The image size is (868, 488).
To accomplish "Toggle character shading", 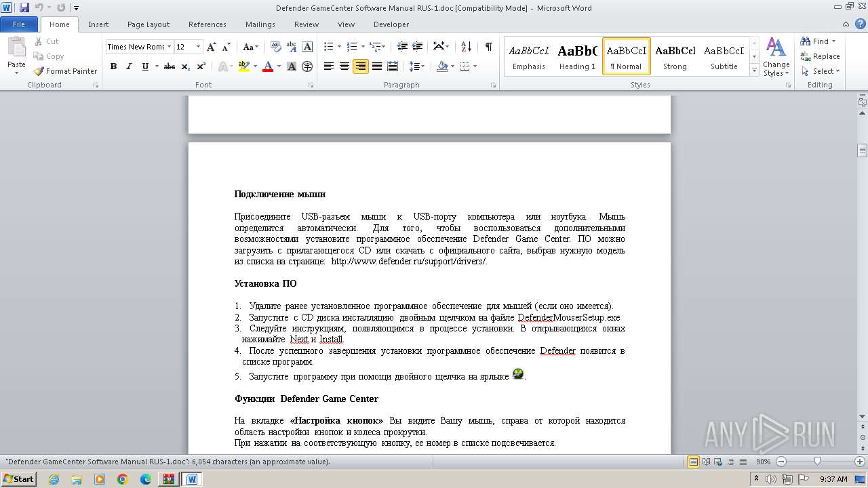I will pyautogui.click(x=292, y=66).
